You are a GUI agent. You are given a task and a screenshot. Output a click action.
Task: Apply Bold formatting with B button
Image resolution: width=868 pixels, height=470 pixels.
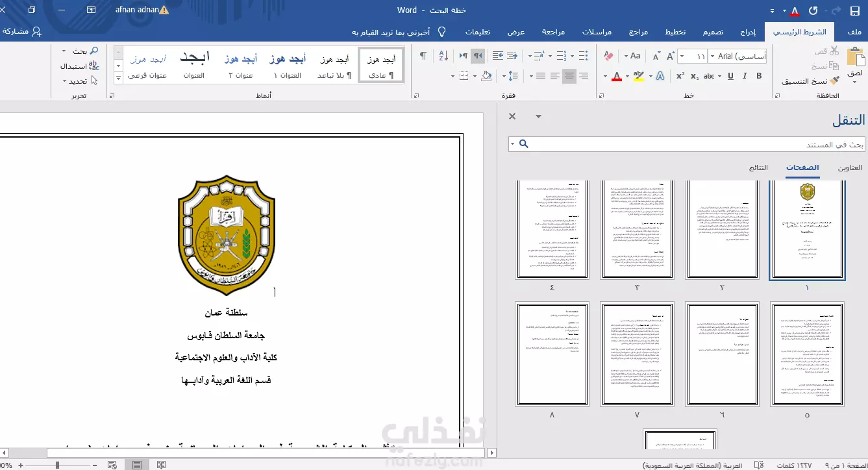click(x=759, y=76)
